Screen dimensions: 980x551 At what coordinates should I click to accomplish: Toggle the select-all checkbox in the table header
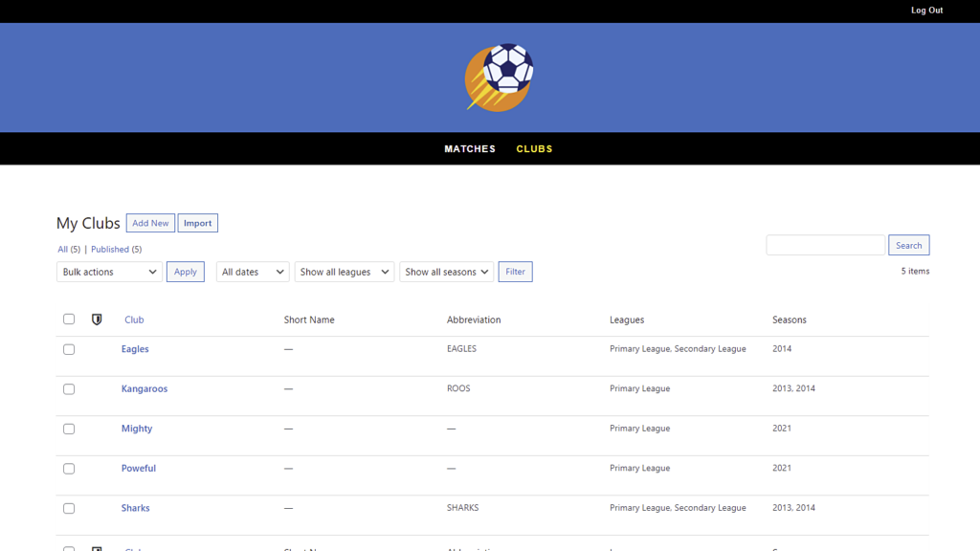pyautogui.click(x=68, y=319)
